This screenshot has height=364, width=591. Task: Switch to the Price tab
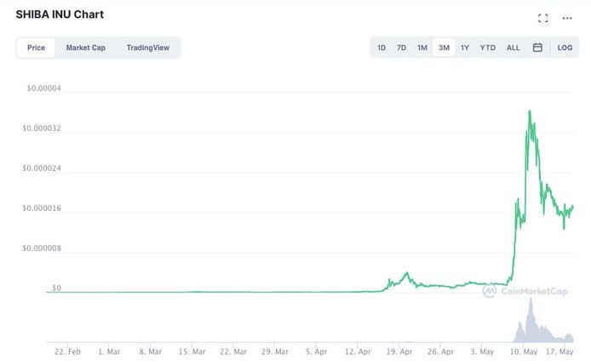click(x=36, y=48)
